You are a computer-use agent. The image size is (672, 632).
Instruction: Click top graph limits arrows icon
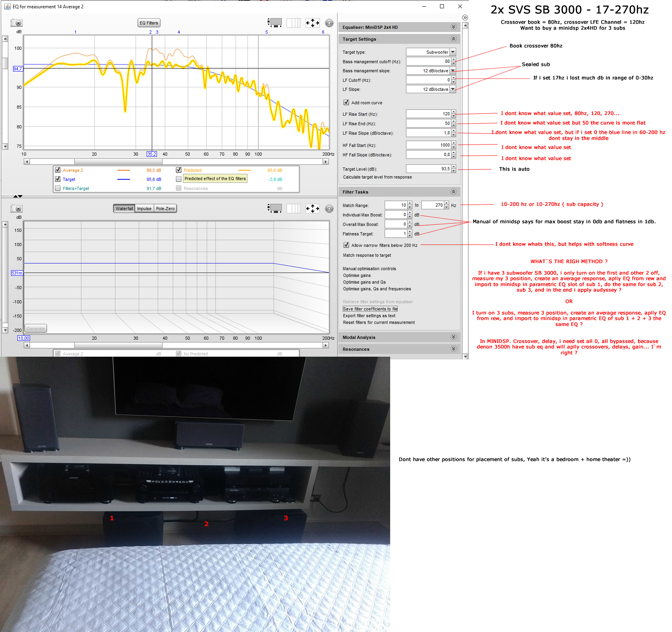[x=312, y=23]
